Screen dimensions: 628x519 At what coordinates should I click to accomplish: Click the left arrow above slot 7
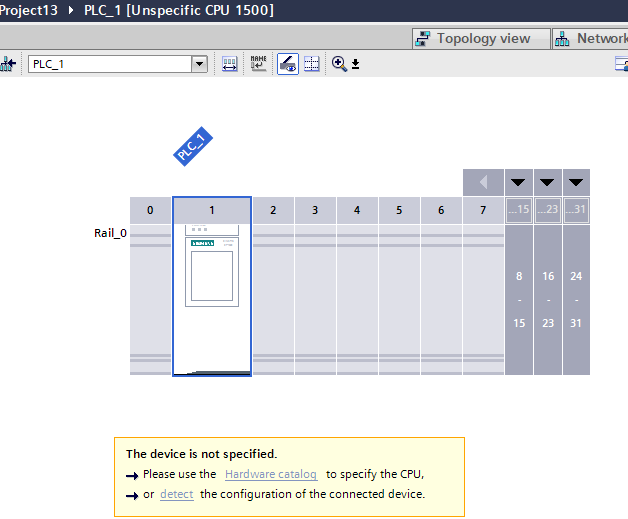(x=483, y=183)
